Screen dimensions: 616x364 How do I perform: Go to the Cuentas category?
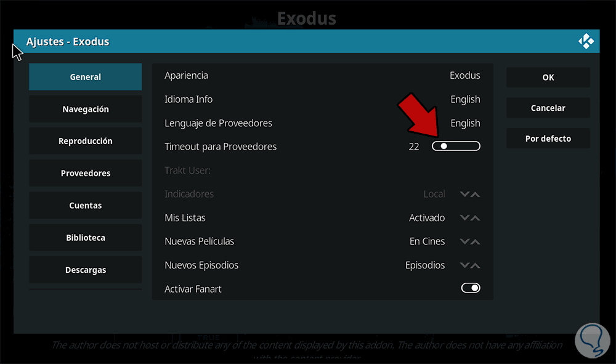[86, 205]
